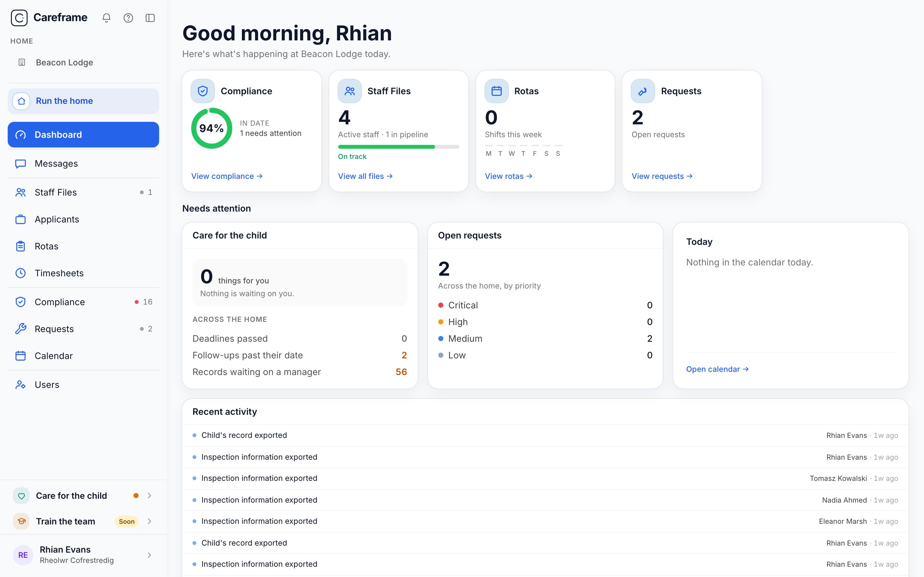
Task: Expand the Care for the child section
Action: point(83,496)
